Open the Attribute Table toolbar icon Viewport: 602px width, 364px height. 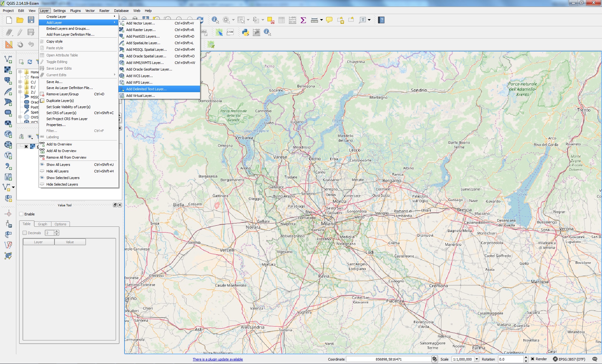tap(282, 20)
